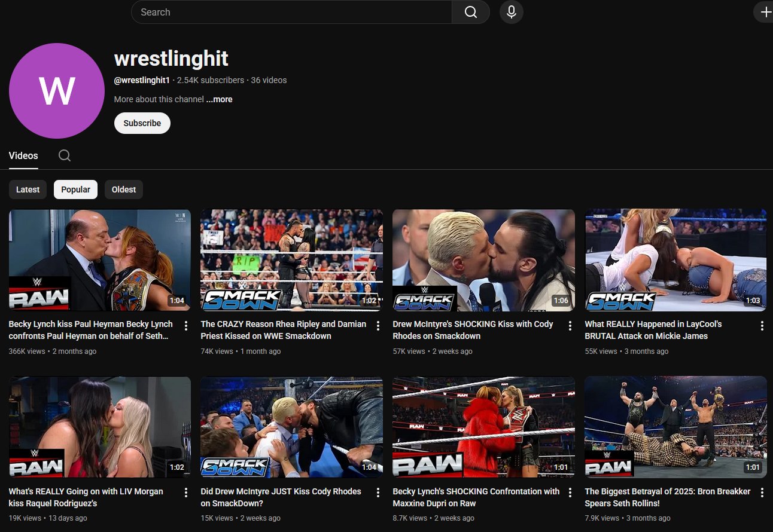Click the @wrestlinghit1 channel handle
Viewport: 773px width, 532px height.
coord(142,80)
